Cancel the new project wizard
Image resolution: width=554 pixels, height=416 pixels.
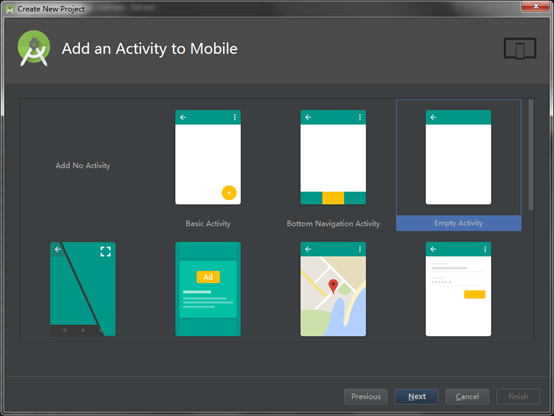point(467,397)
